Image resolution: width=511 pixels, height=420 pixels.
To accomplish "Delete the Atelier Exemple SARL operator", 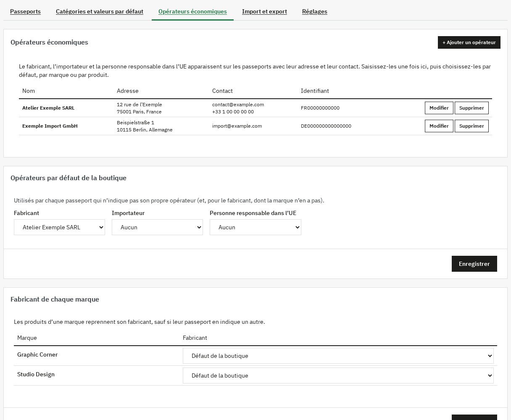I will pos(471,108).
